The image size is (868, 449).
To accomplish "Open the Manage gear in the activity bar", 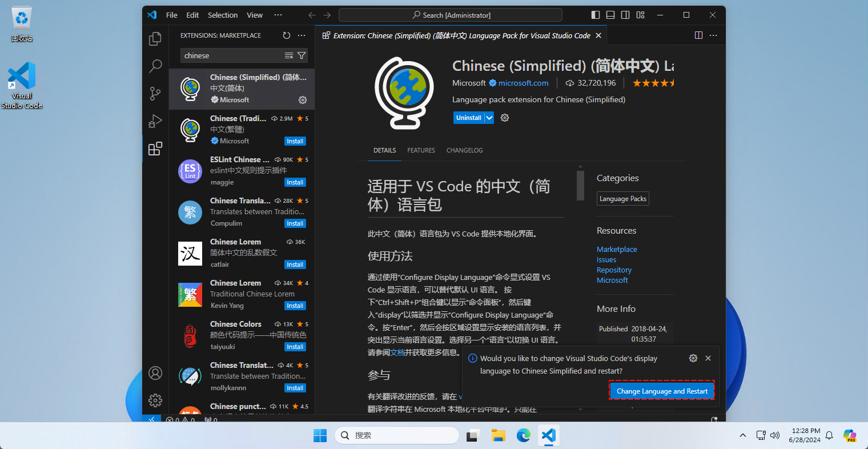I will tap(155, 400).
